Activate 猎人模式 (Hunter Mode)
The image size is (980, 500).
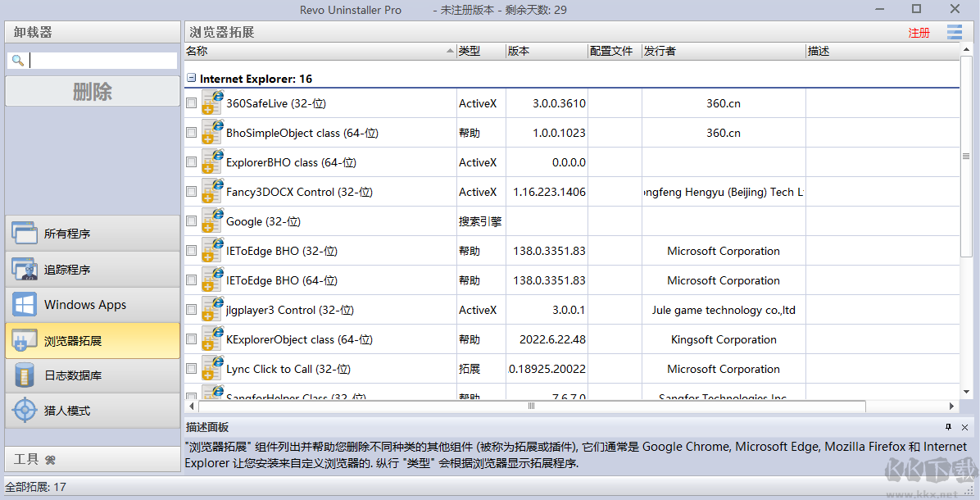pyautogui.click(x=92, y=410)
